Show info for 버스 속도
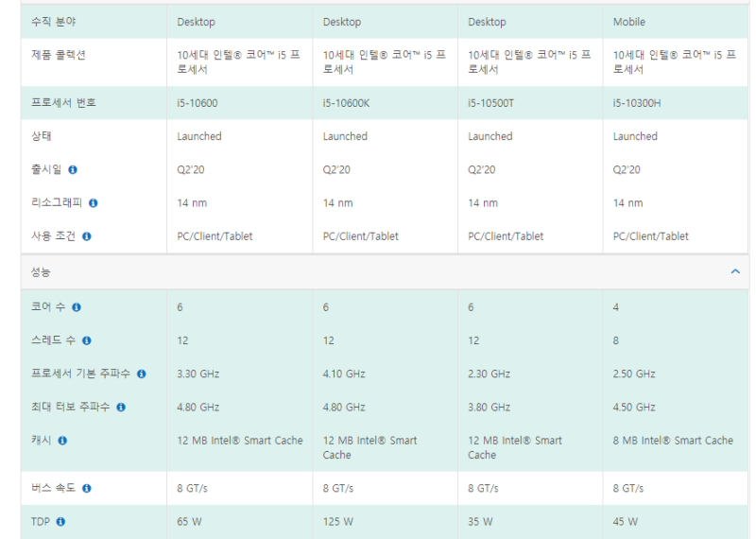 pyautogui.click(x=87, y=488)
